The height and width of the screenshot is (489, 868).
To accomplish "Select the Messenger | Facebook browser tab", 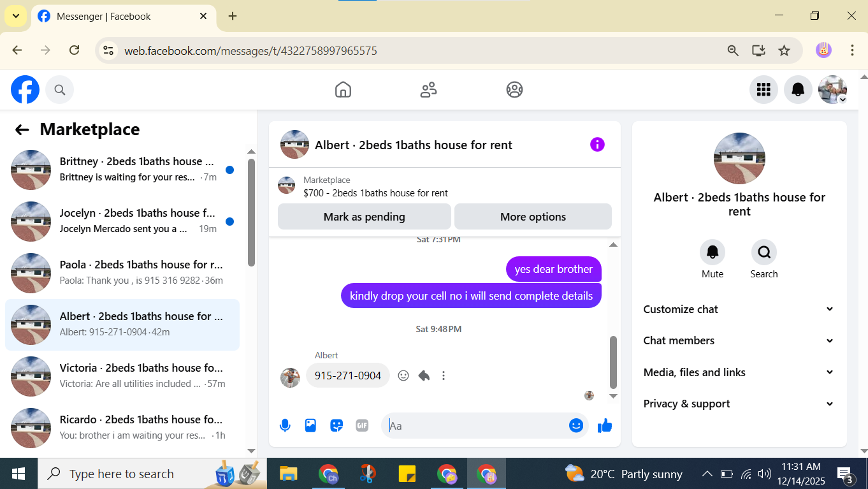I will (x=123, y=17).
